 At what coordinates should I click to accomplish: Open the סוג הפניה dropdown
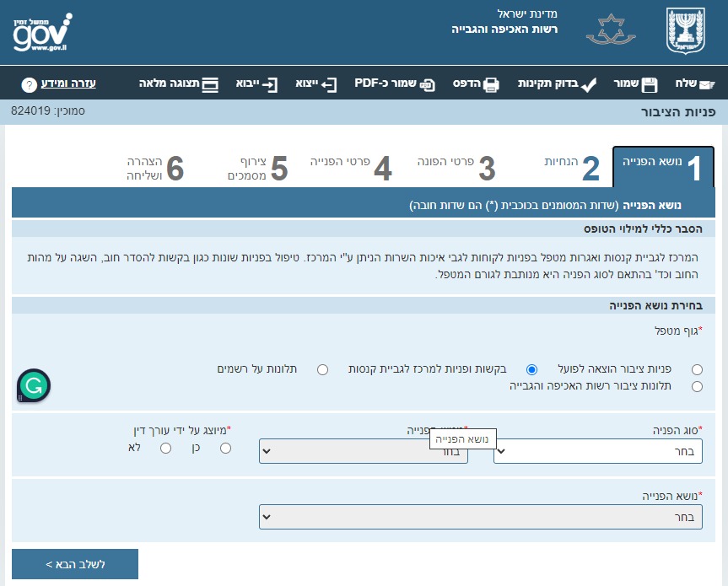click(x=597, y=451)
